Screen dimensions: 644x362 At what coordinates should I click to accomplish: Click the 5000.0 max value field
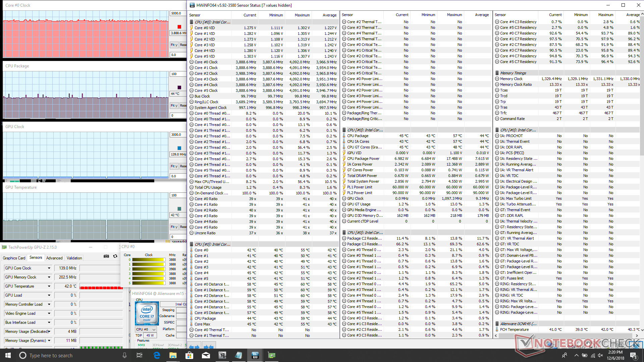(x=178, y=13)
